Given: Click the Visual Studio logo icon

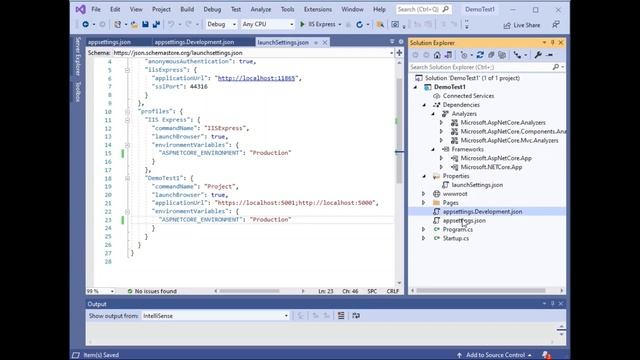Looking at the screenshot, I should (80, 9).
